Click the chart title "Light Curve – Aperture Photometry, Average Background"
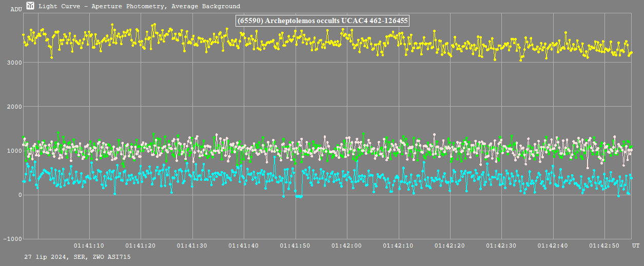Viewport: 644px width, 266px height. click(139, 6)
